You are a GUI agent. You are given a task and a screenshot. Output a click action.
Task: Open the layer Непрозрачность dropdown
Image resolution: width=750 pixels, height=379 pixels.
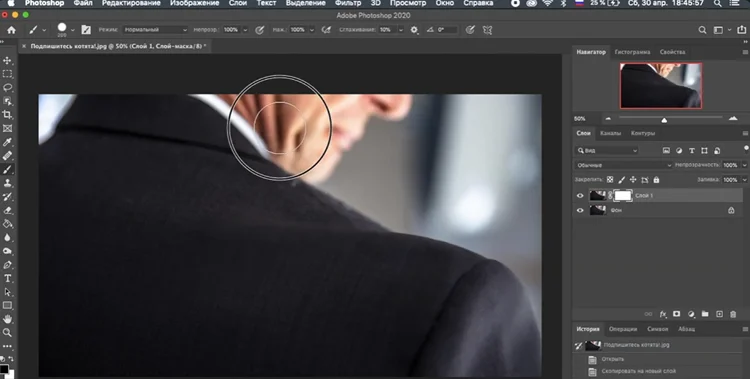click(744, 165)
